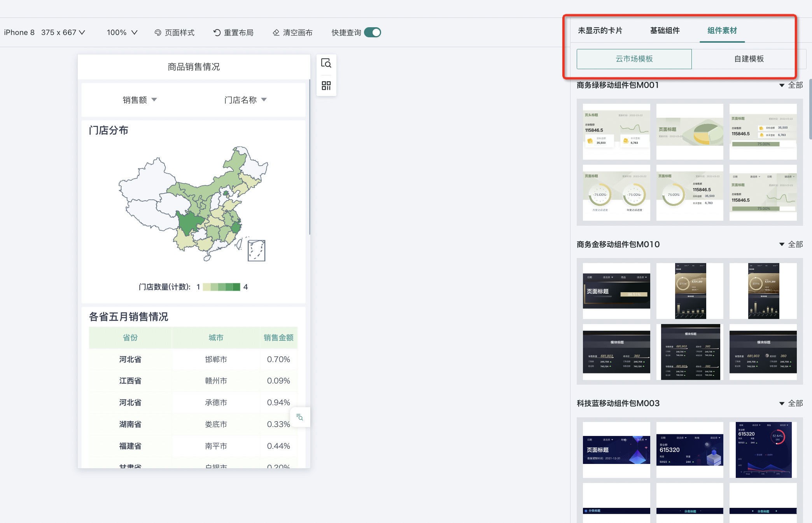Click the 福建省 table cell
The width and height of the screenshot is (812, 523).
pyautogui.click(x=130, y=446)
